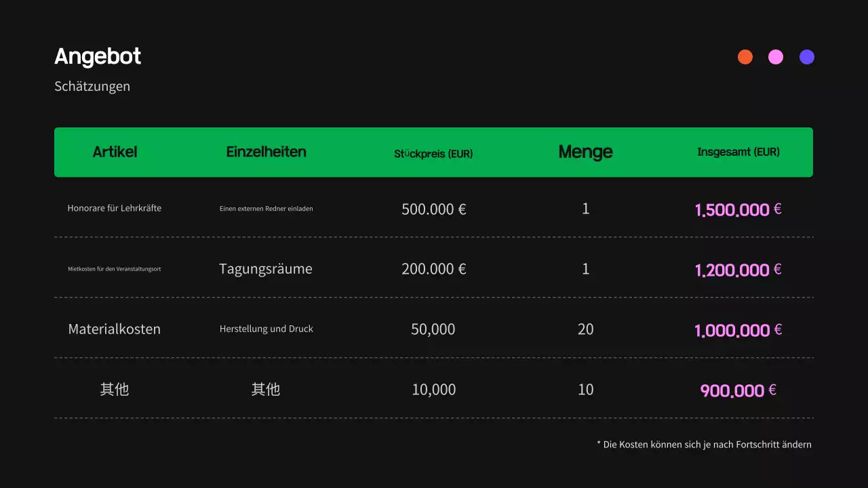Click the footnote about Kosten changes
This screenshot has width=868, height=488.
pyautogui.click(x=704, y=445)
